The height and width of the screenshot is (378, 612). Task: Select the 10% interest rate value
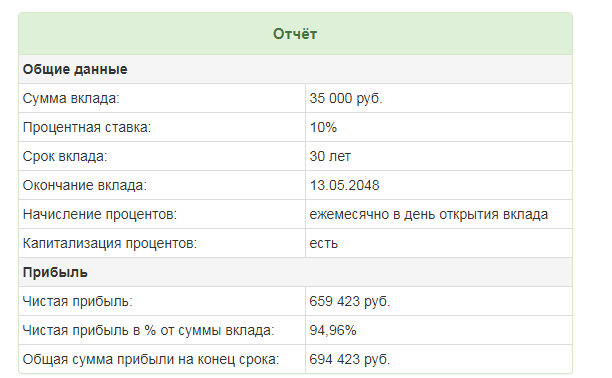[x=323, y=127]
